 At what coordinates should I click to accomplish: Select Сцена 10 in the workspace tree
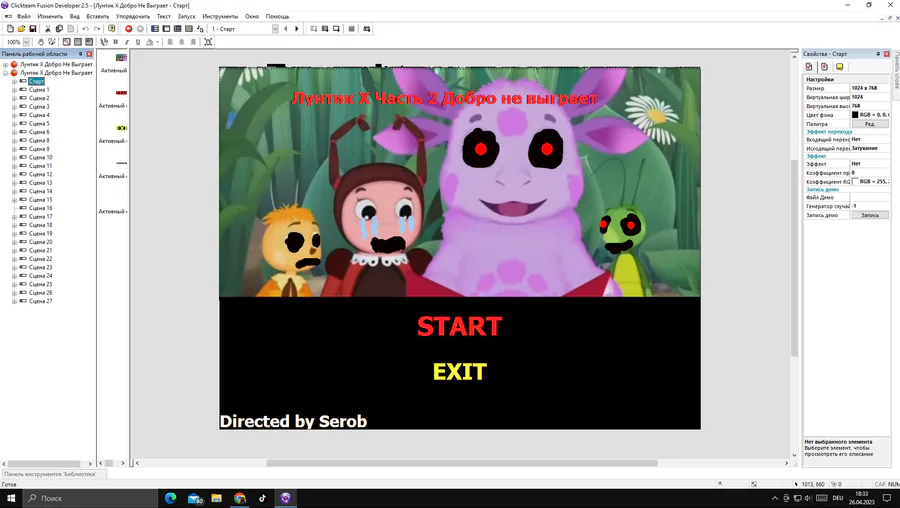pos(41,157)
